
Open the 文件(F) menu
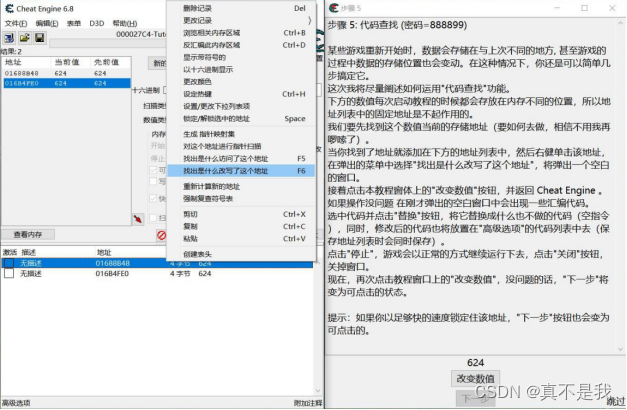[16, 23]
